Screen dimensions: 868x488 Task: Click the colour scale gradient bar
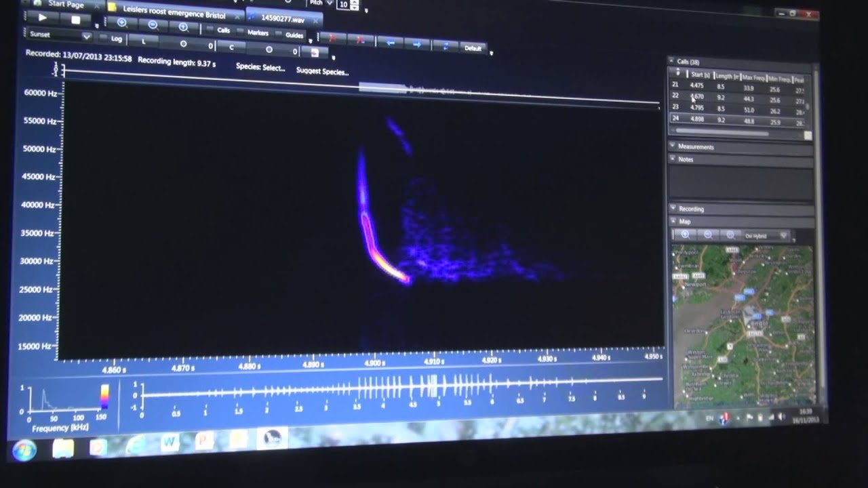pos(104,396)
